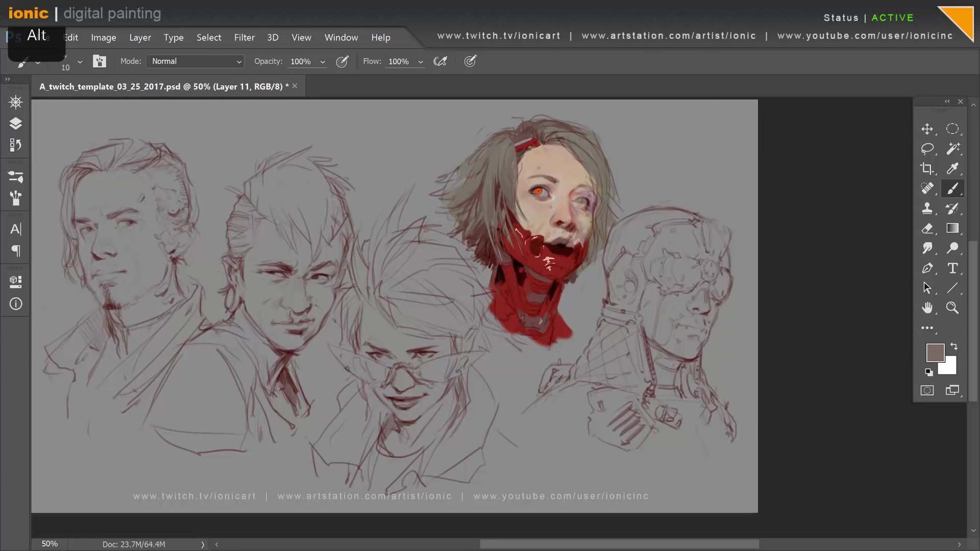Screen dimensions: 980x551
Task: Switch to A_twitch_template_03_25_2017.psd tab
Action: tap(164, 86)
